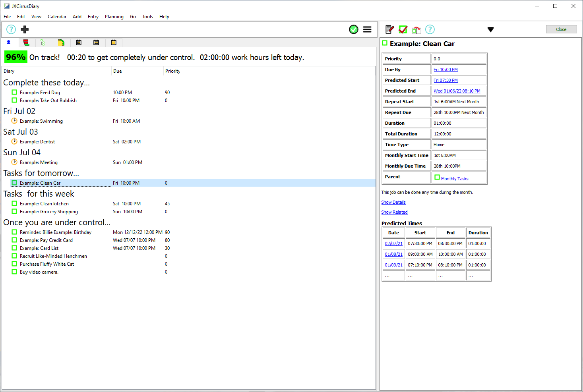The height and width of the screenshot is (392, 583).
Task: Click the Due column header
Action: [138, 71]
